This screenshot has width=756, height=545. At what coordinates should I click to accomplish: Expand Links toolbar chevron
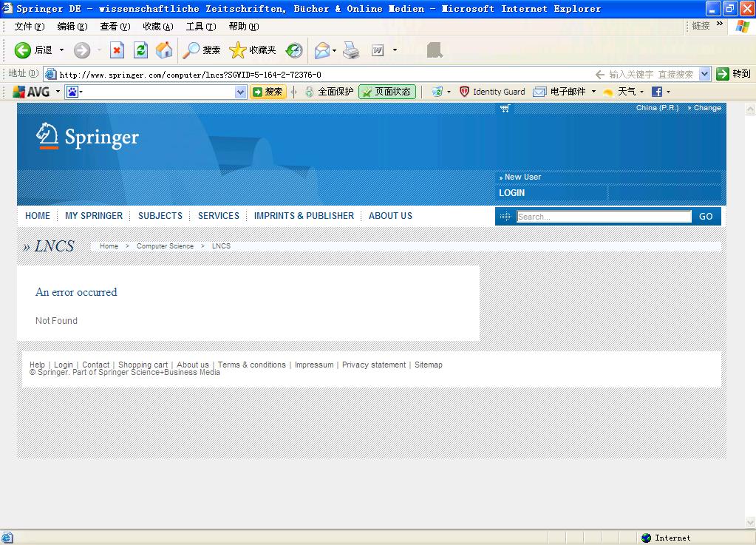coord(720,24)
